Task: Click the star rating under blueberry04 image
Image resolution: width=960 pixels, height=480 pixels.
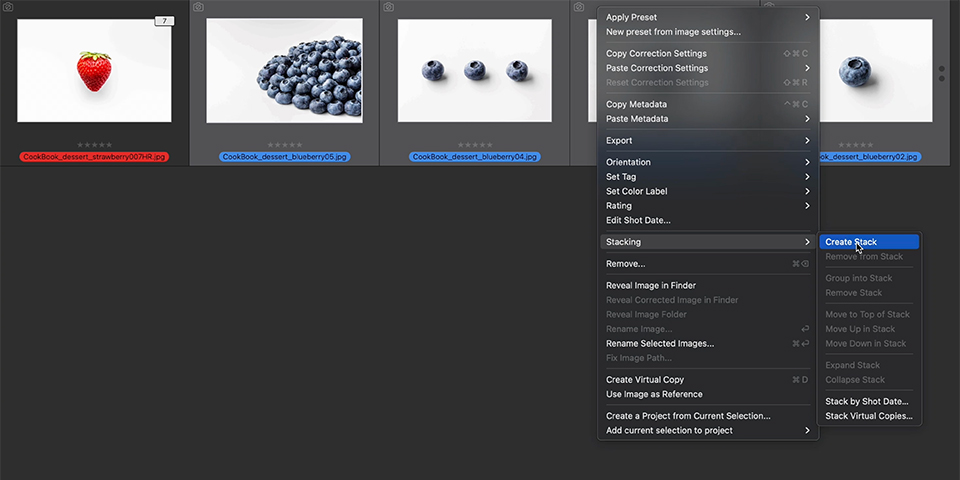Action: 474,145
